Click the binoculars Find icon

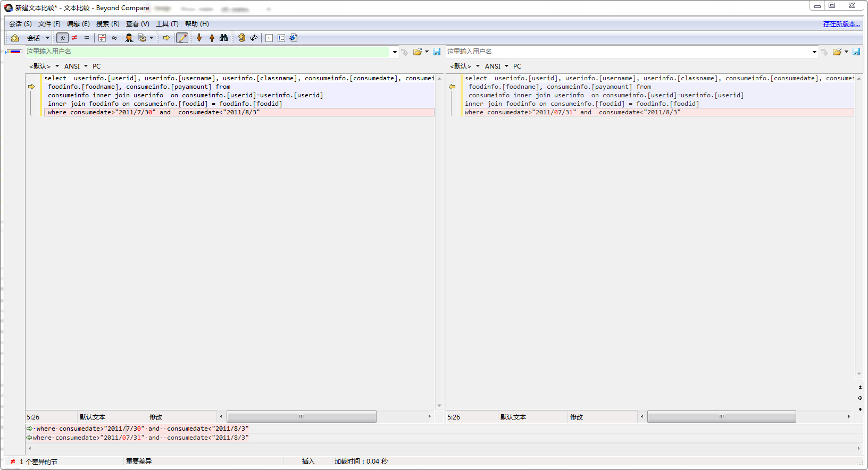click(223, 38)
